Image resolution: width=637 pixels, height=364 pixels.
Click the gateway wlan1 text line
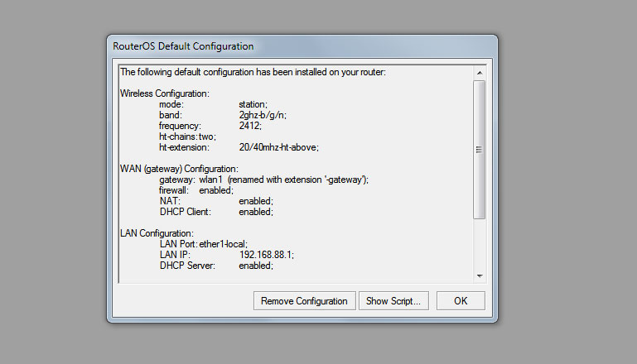(x=263, y=180)
